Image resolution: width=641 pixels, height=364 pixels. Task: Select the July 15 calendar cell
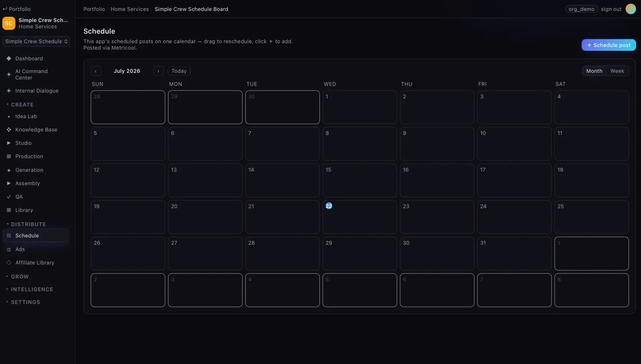(360, 180)
